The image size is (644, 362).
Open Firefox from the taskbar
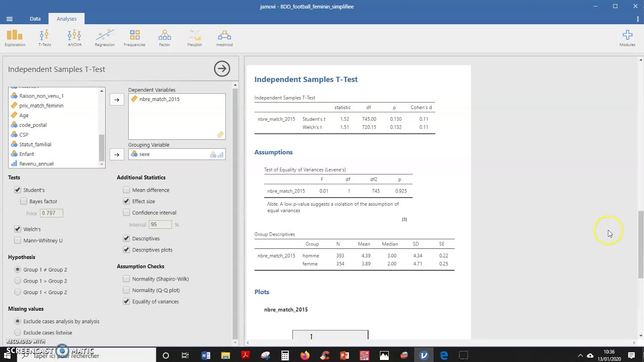(x=305, y=355)
